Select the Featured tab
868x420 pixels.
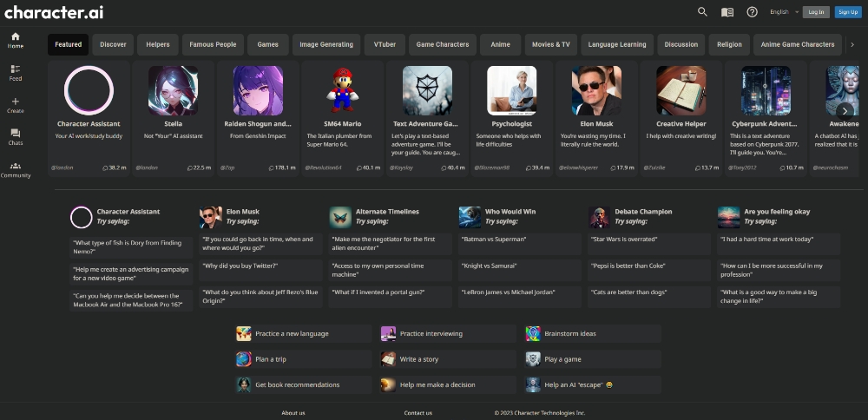click(x=68, y=44)
